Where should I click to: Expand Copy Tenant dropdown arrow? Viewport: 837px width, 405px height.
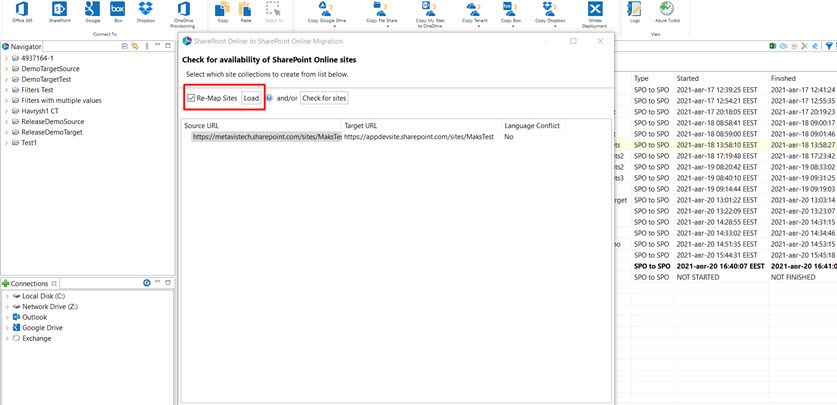click(478, 25)
